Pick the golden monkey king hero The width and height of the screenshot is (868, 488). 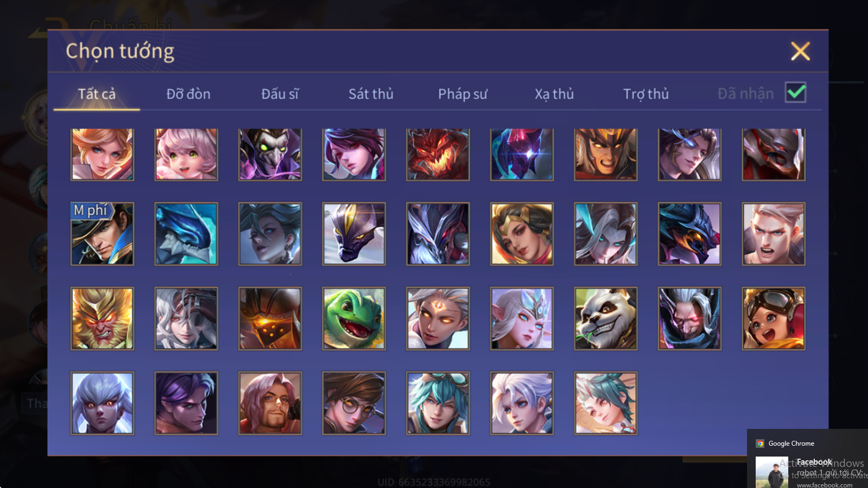(102, 318)
